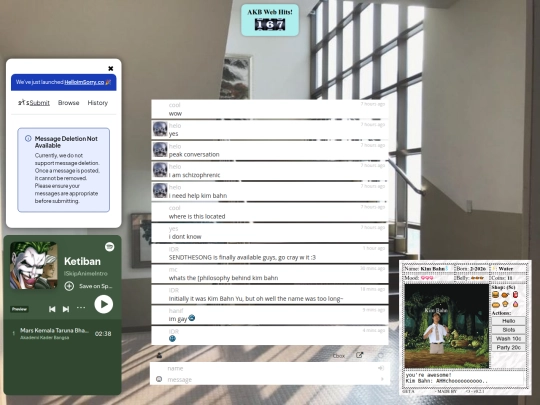
Task: Click the AKB Web Hits counter
Action: coord(270,24)
